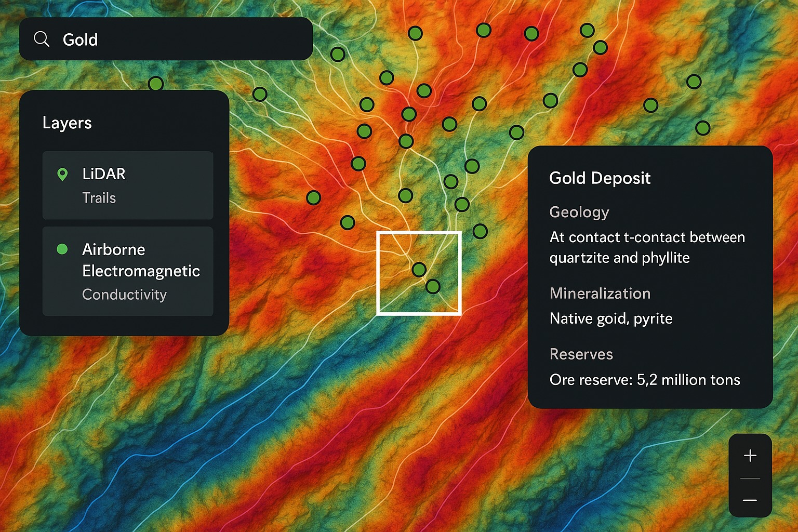Select the lower green marker inside the white selection box
Image resolution: width=798 pixels, height=532 pixels.
[433, 286]
